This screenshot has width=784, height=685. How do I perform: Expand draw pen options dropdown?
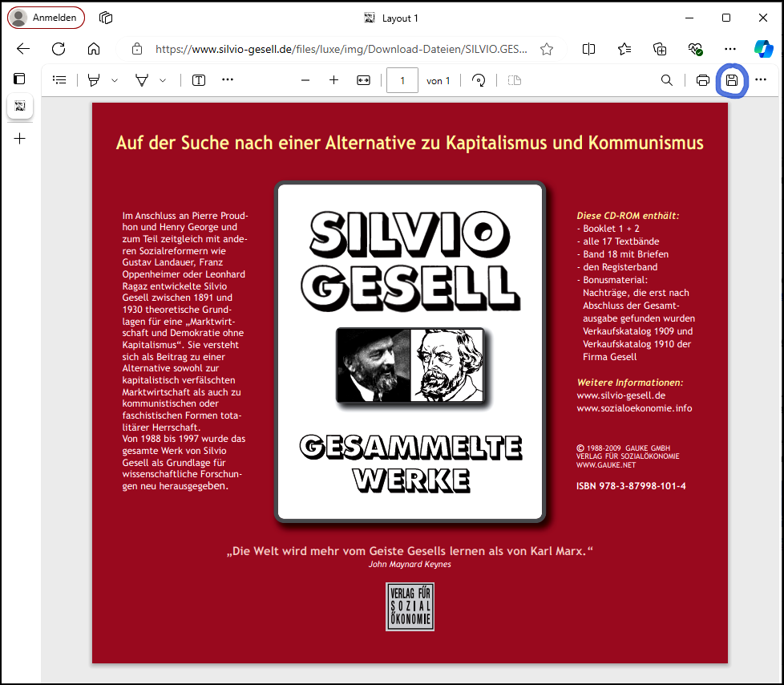tap(163, 80)
